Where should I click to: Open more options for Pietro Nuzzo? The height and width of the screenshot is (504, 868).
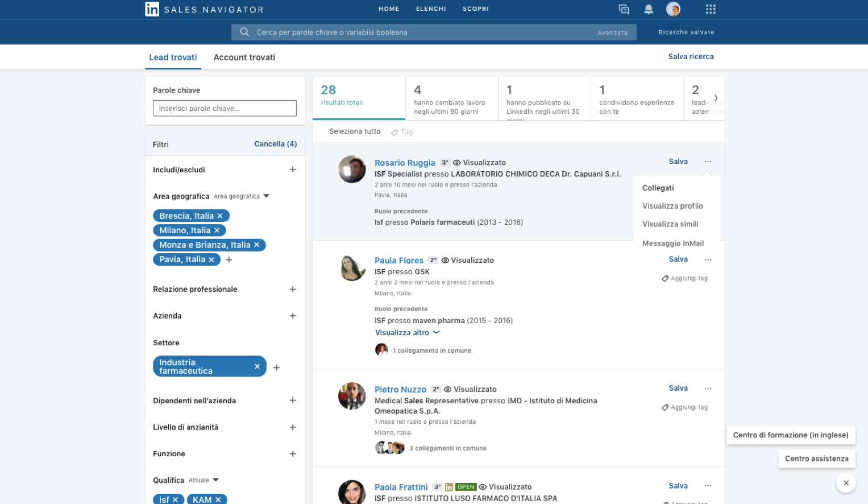[x=708, y=389]
